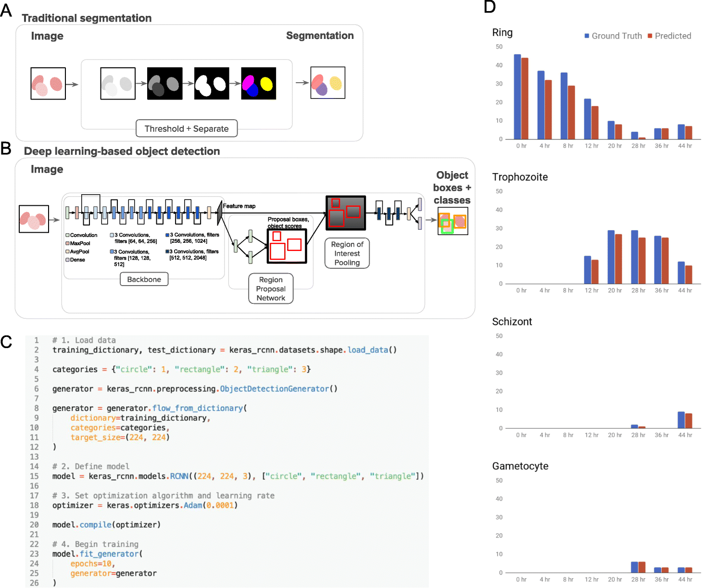The height and width of the screenshot is (588, 702).
Task: Click the Backbone label box
Action: 144,279
